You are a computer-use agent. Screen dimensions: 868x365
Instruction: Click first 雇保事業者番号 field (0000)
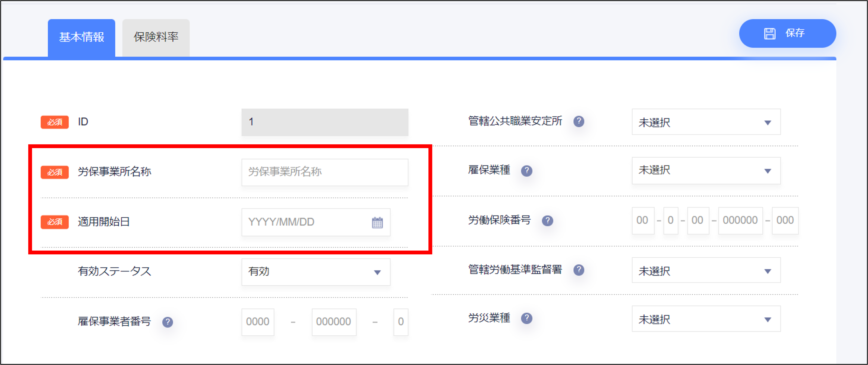(258, 322)
